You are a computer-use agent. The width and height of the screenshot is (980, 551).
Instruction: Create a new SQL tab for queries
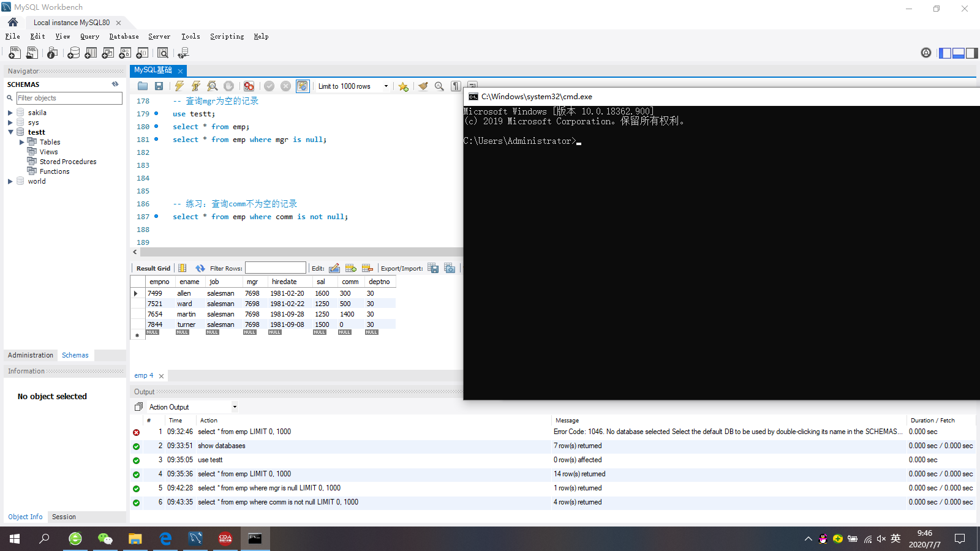(x=15, y=53)
